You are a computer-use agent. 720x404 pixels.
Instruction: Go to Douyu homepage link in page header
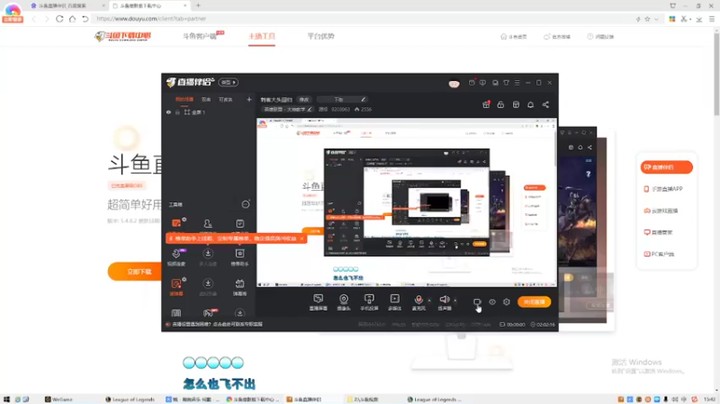[x=513, y=36]
